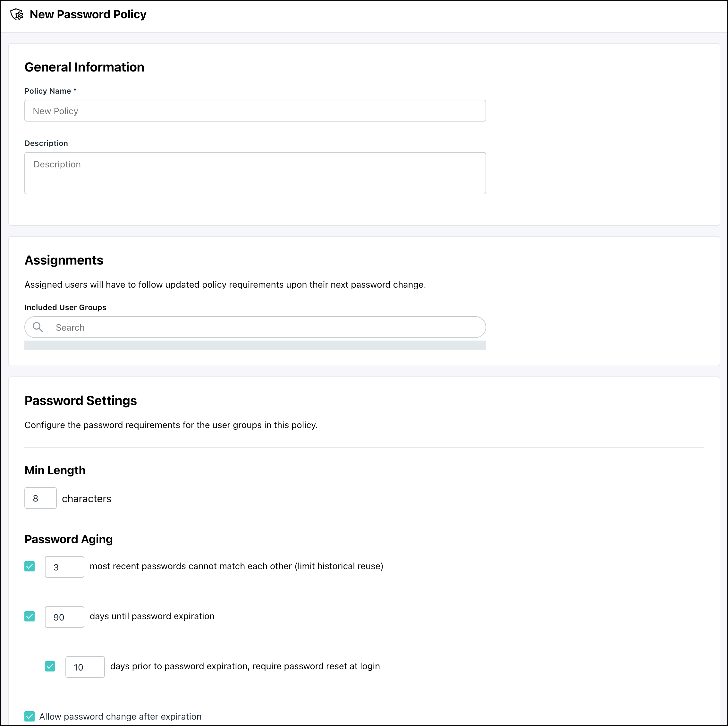Click the Min Length section label
This screenshot has width=728, height=726.
click(x=55, y=470)
